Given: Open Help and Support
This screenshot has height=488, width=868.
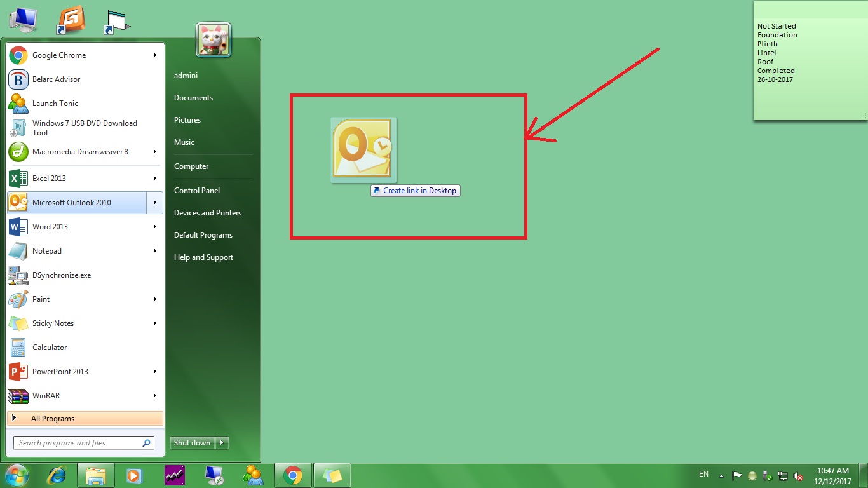Looking at the screenshot, I should (x=203, y=257).
